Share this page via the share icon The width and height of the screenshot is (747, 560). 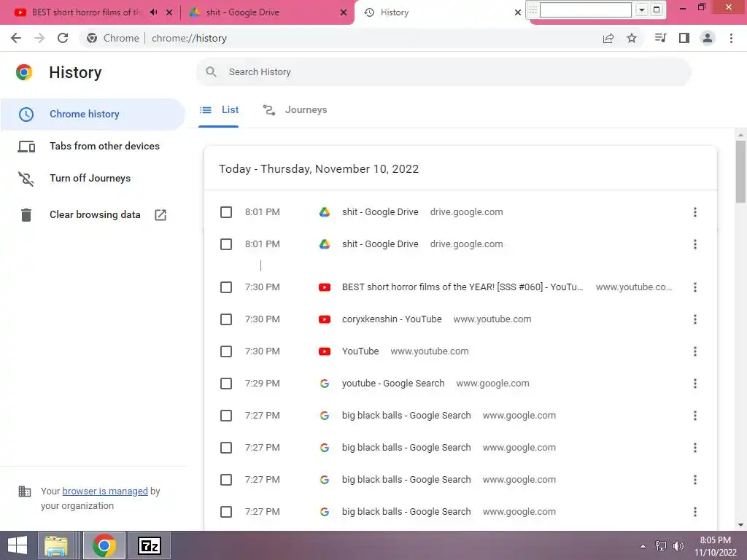coord(608,38)
